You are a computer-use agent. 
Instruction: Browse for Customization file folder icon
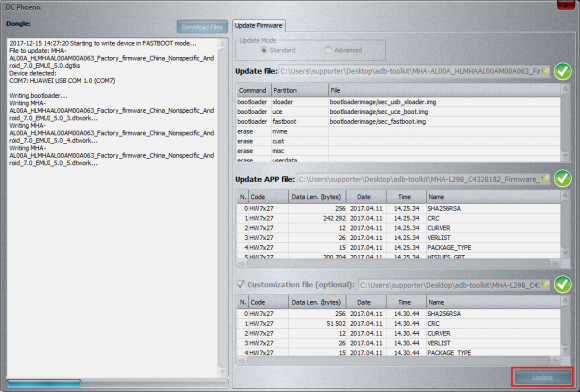click(545, 284)
